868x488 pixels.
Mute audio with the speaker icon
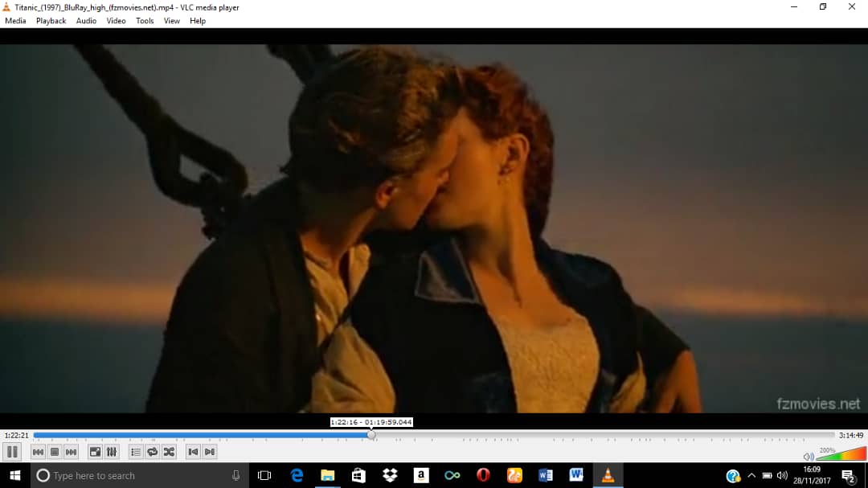809,457
